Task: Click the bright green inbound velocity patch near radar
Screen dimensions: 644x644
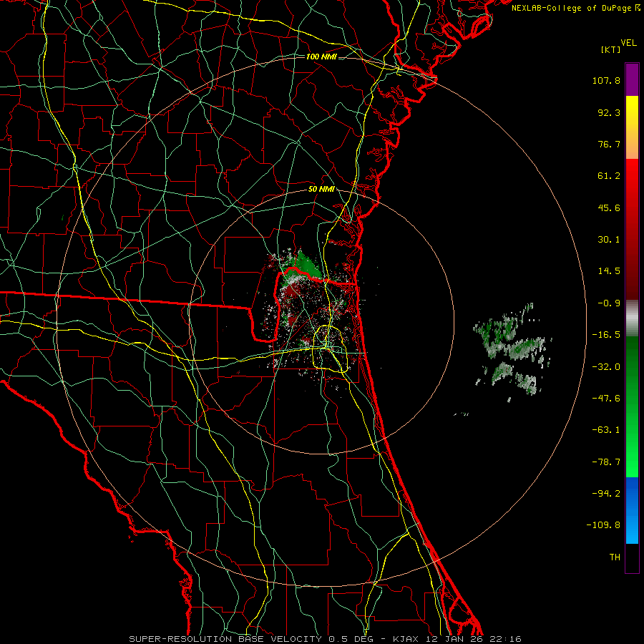Action: (x=304, y=265)
